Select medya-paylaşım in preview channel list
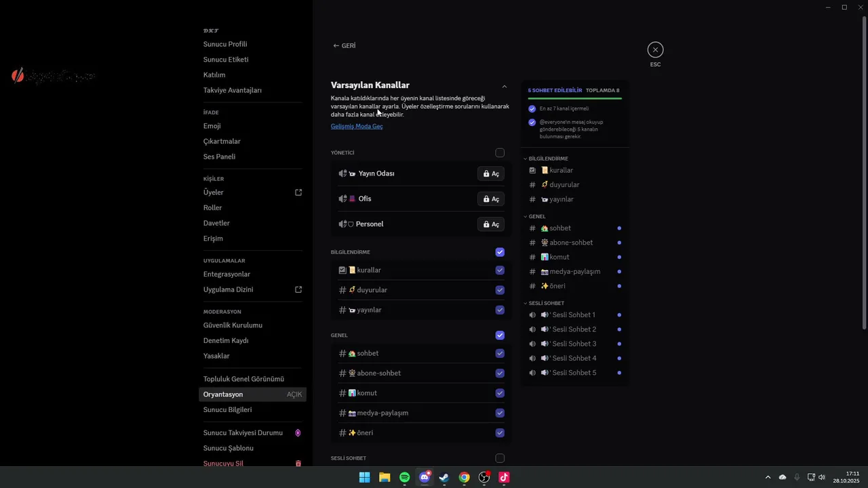Viewport: 868px width, 488px height. click(x=575, y=271)
